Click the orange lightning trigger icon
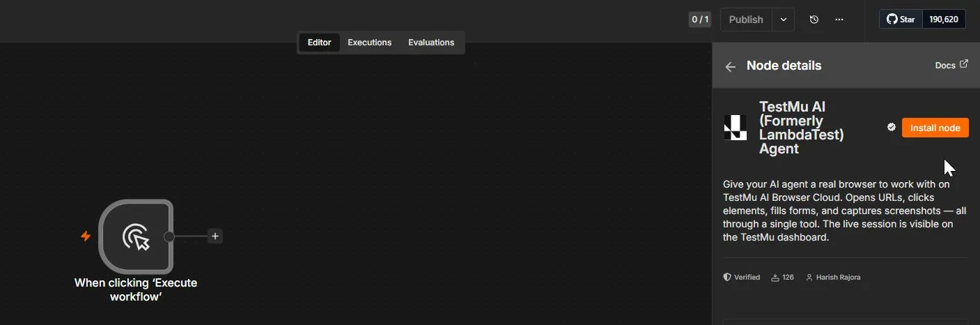This screenshot has height=325, width=980. (x=86, y=236)
